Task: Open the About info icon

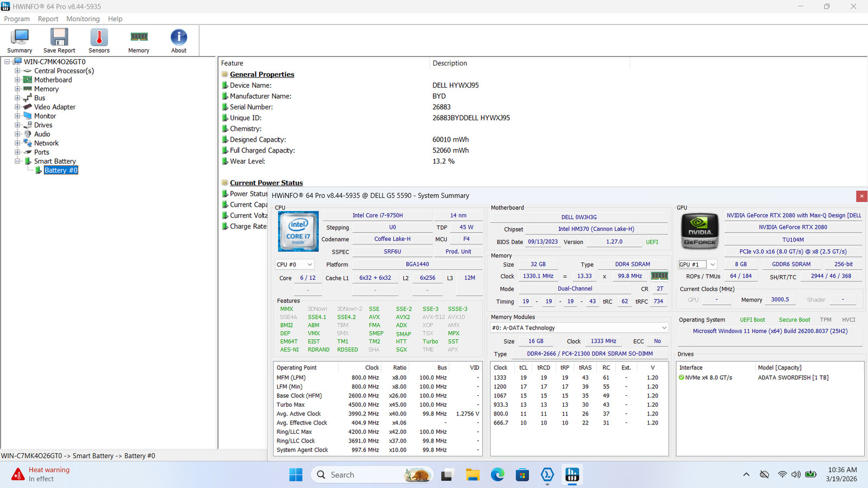Action: click(x=178, y=41)
